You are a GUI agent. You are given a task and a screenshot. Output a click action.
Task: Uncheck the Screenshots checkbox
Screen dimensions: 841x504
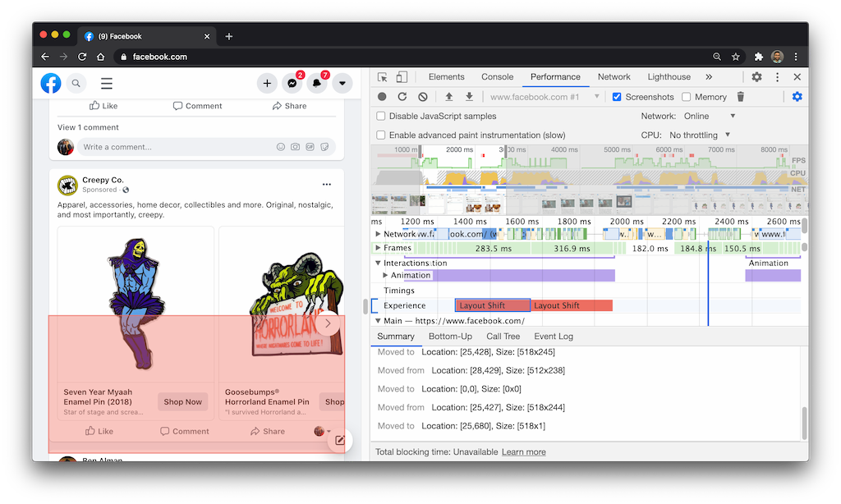[x=617, y=97]
